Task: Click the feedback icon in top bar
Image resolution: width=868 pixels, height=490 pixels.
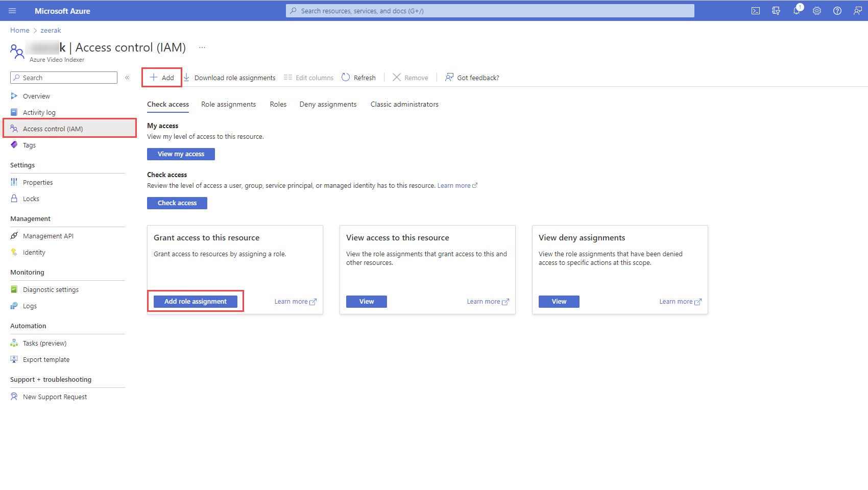Action: 858,11
